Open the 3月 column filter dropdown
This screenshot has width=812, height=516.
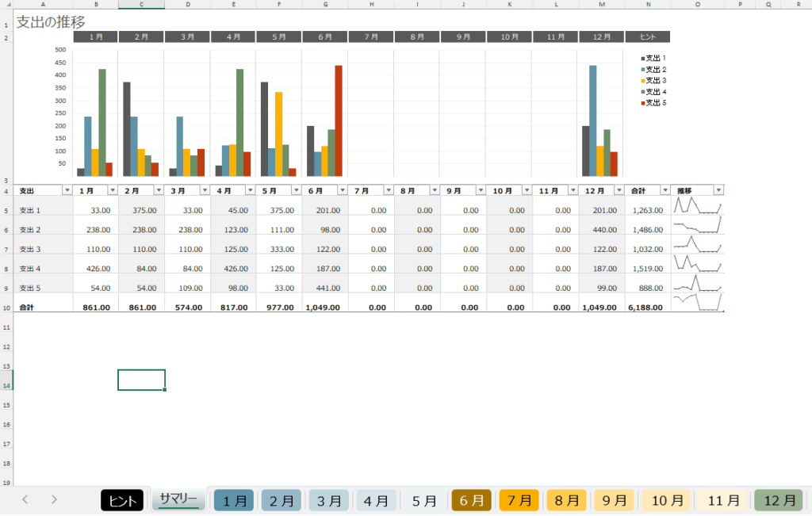coord(205,190)
